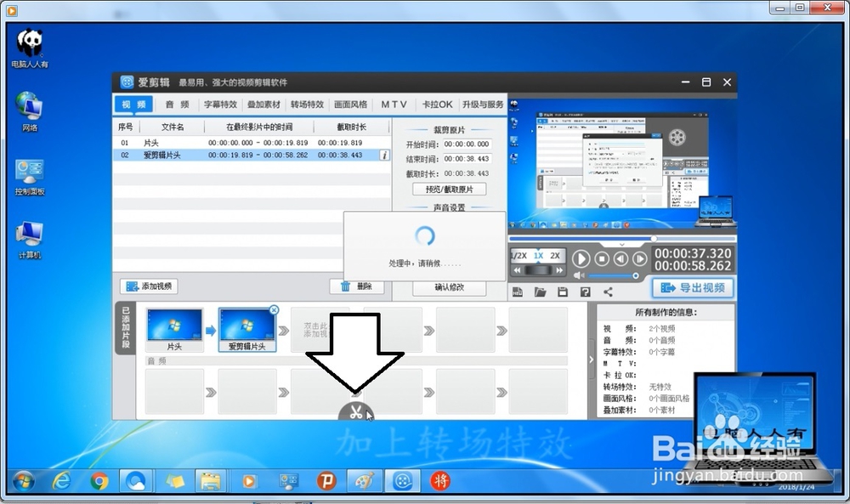Open the 控制面板 control panel desktop icon

click(x=30, y=176)
